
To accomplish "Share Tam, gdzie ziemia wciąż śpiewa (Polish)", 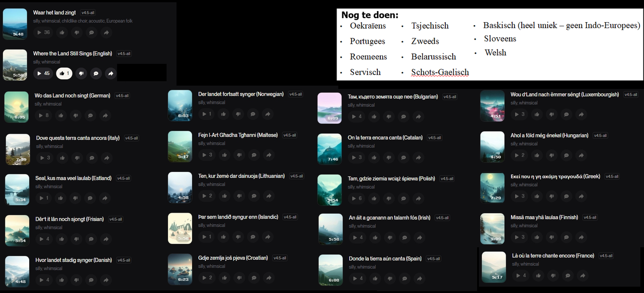I will point(418,199).
